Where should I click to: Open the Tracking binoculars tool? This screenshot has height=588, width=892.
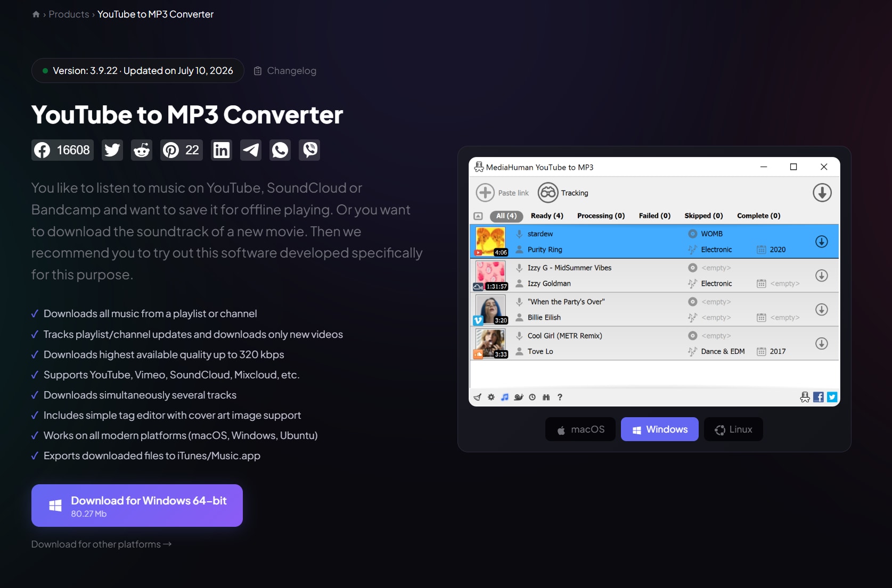(548, 193)
